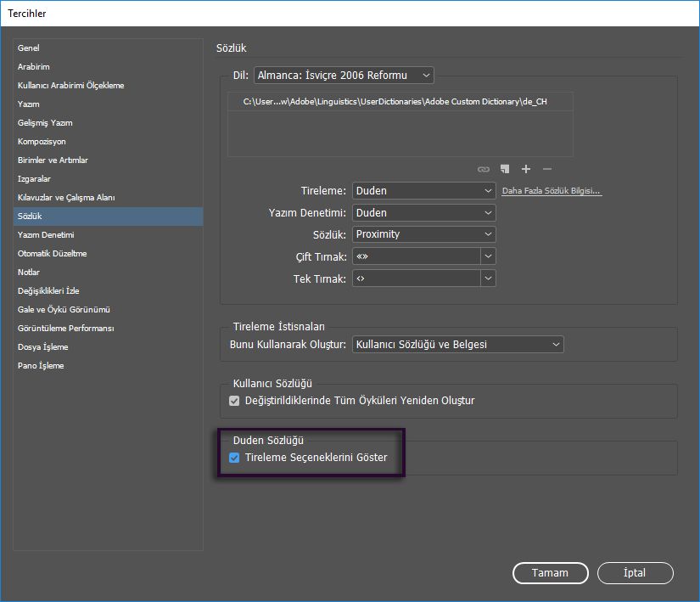Open the Bunu Kullanarak Oluştur dropdown
The height and width of the screenshot is (602, 700).
(458, 345)
